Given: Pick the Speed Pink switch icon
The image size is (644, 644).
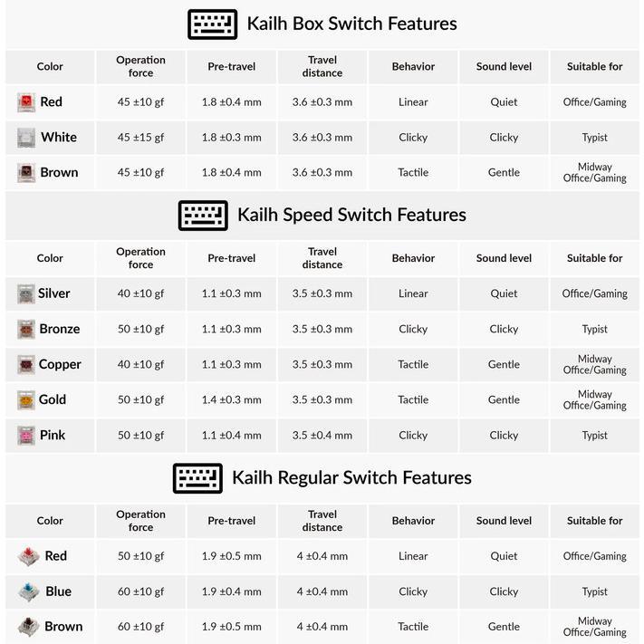Looking at the screenshot, I should (25, 435).
